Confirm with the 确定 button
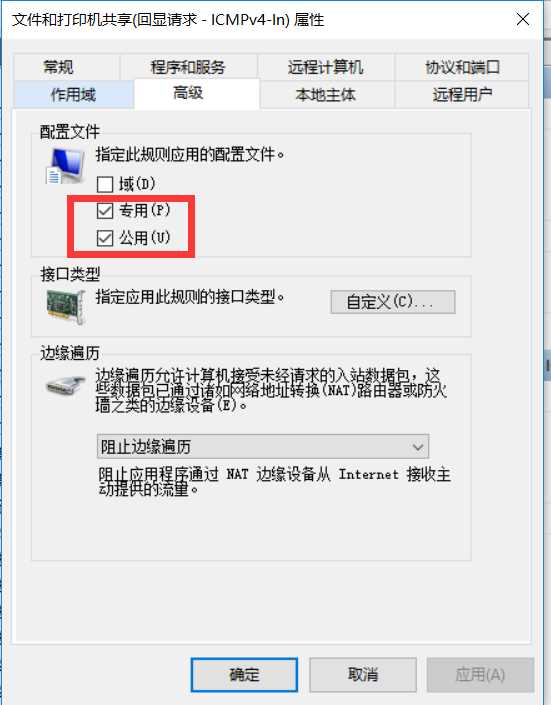This screenshot has height=705, width=551. 244,675
